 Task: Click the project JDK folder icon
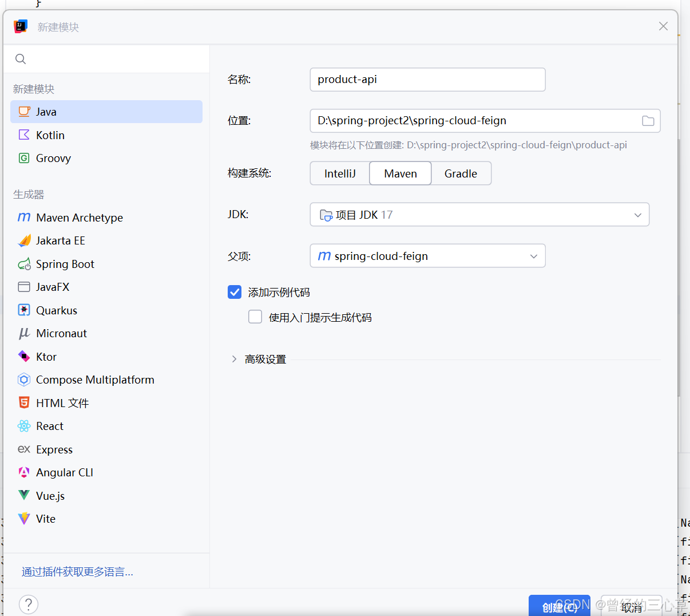[x=326, y=215]
